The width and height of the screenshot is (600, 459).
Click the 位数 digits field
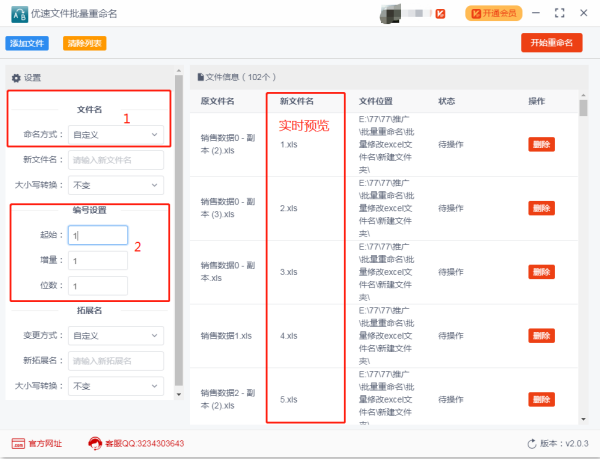pyautogui.click(x=98, y=286)
